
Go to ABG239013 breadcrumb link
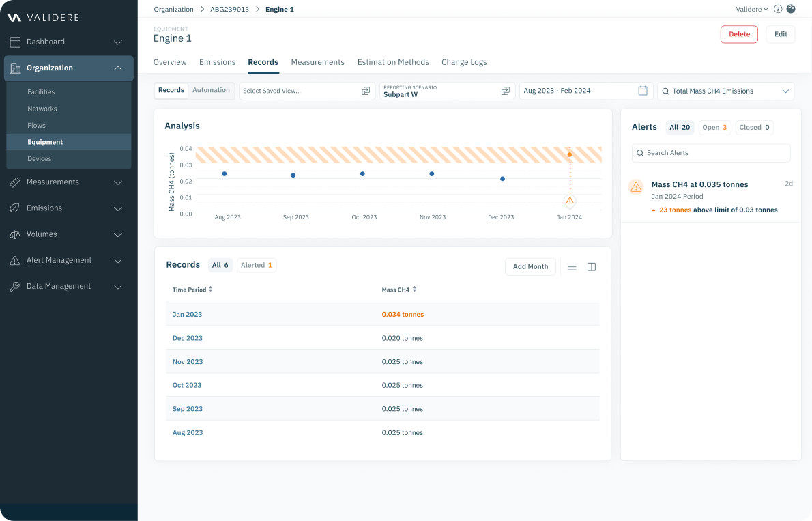point(229,10)
